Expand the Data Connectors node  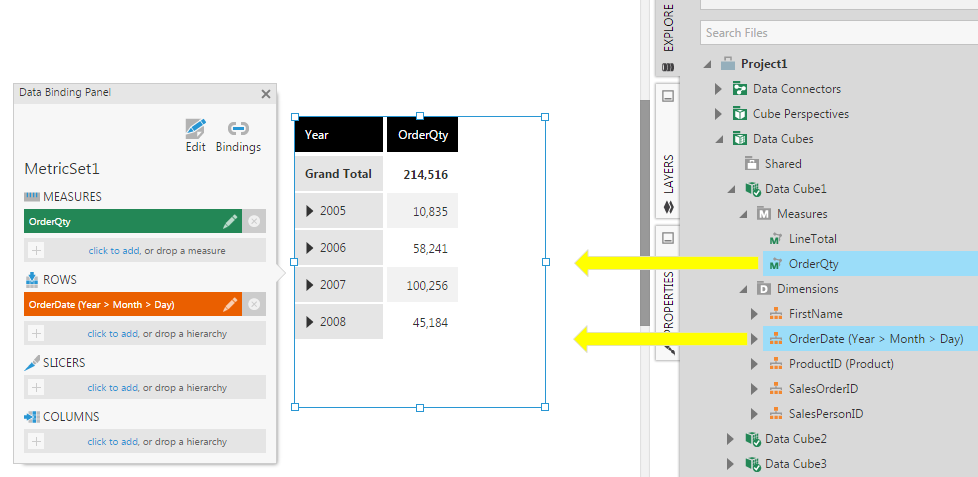pyautogui.click(x=719, y=89)
